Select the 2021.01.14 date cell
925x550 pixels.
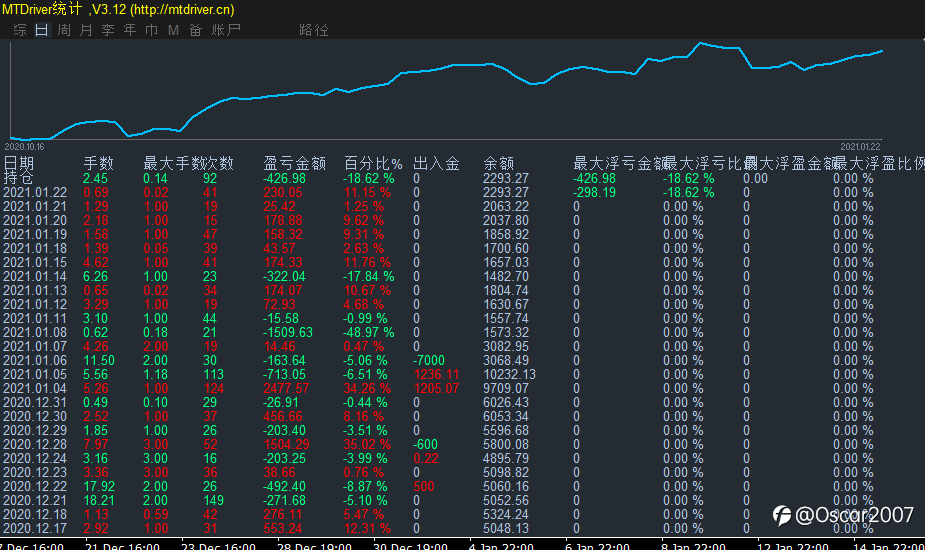tap(35, 277)
